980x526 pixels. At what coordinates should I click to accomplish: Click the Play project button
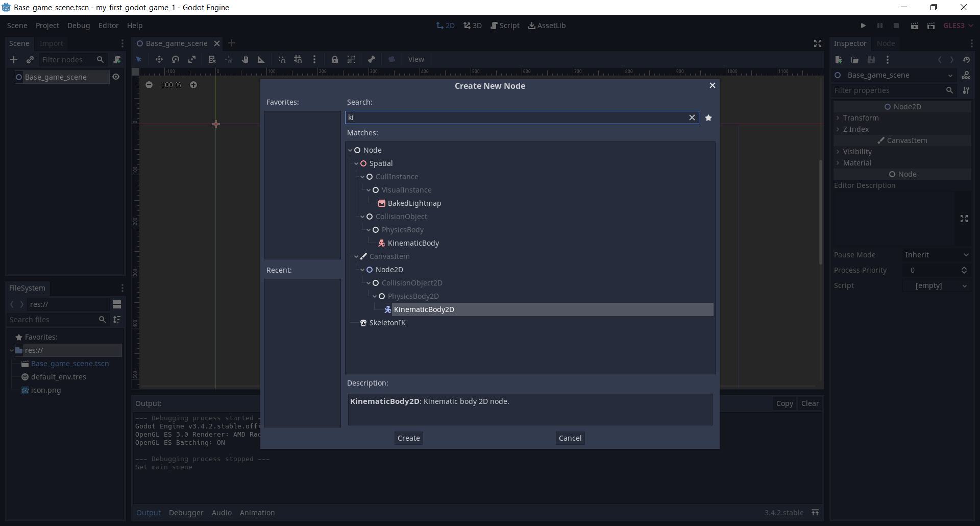click(x=863, y=26)
